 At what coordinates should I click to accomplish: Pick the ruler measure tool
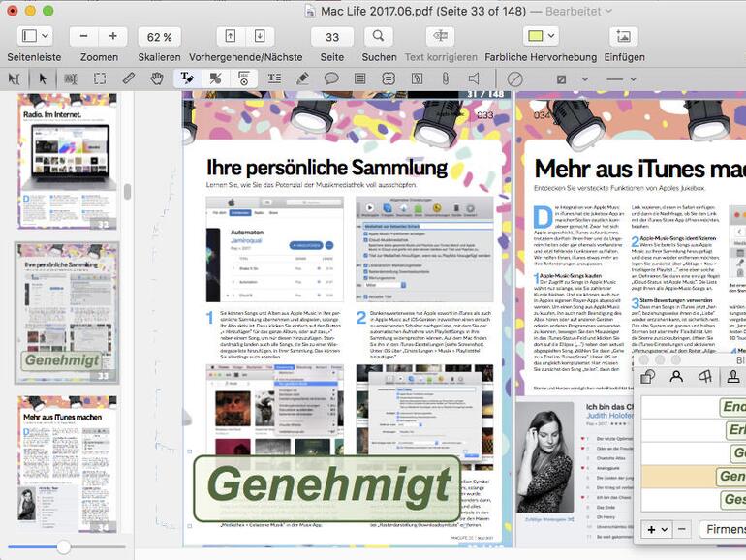point(129,78)
